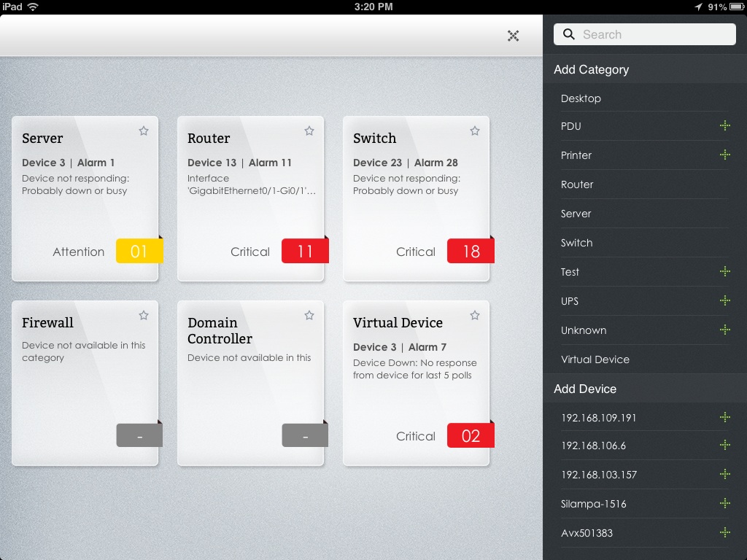The height and width of the screenshot is (560, 747).
Task: Open the red 11 Critical badge
Action: pyautogui.click(x=305, y=251)
